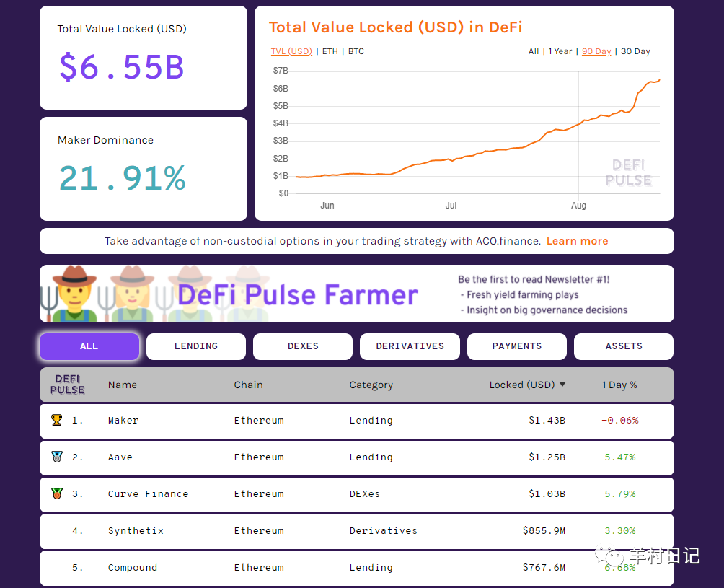The image size is (724, 588).
Task: Switch chart denomination to ETH
Action: pyautogui.click(x=330, y=51)
